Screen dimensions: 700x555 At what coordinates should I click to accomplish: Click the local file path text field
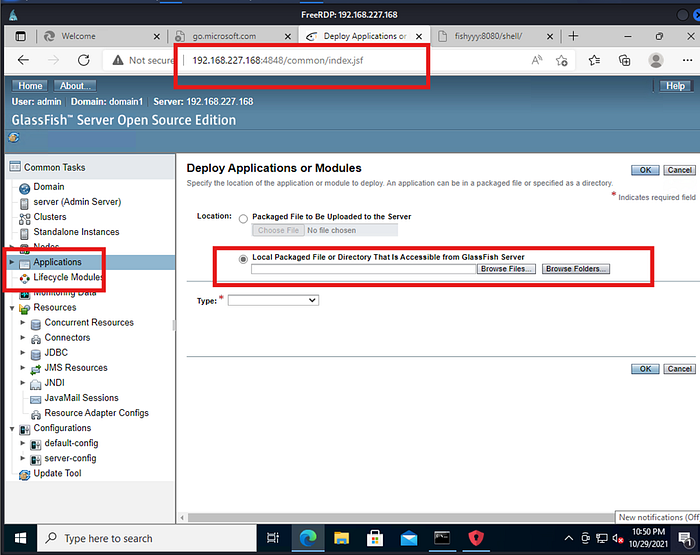click(363, 269)
